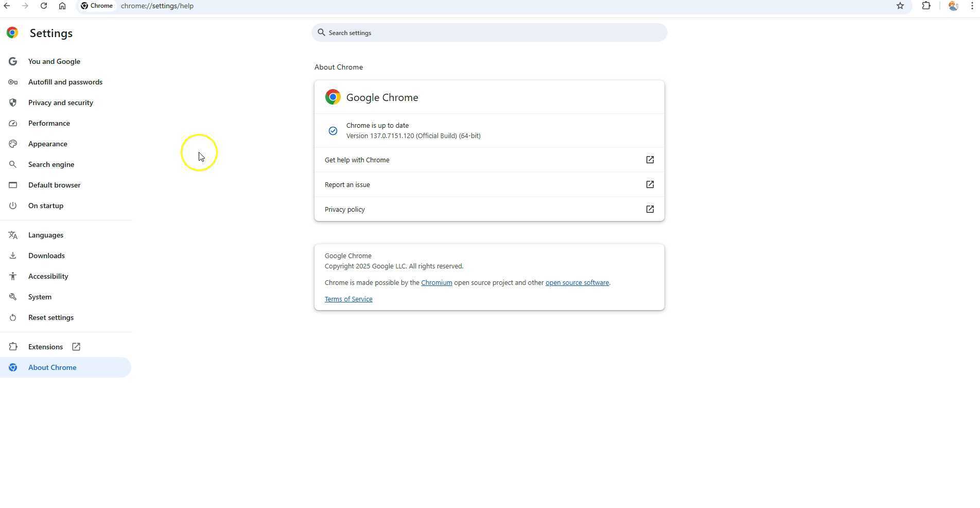The image size is (980, 508).
Task: Open Chrome's three-dot menu
Action: (x=972, y=6)
